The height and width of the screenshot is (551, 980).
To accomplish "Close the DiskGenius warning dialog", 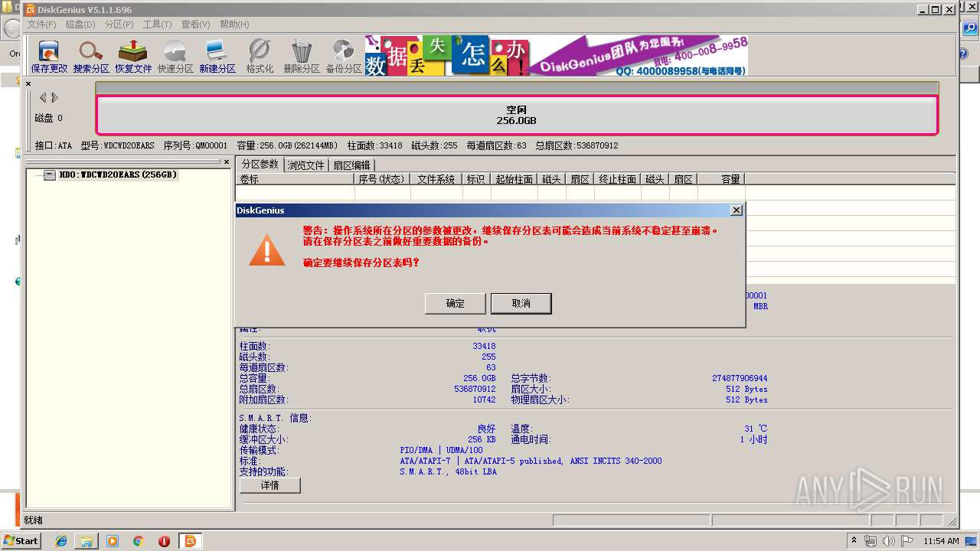I will pos(736,210).
